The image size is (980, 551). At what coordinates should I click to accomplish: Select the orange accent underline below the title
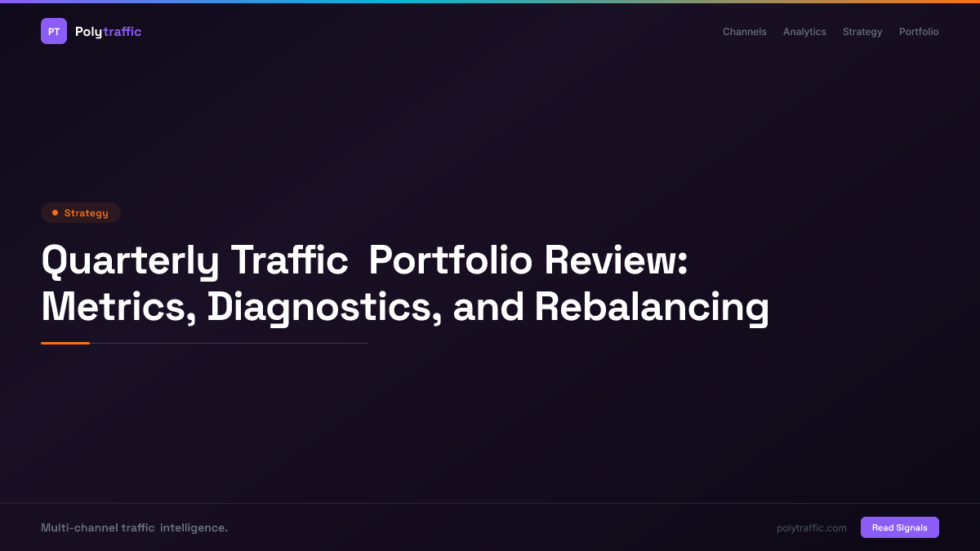65,344
